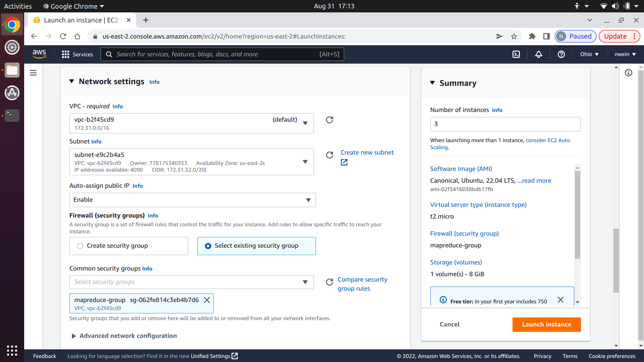Image resolution: width=644 pixels, height=362 pixels.
Task: Refresh the common security groups list
Action: coord(329,282)
